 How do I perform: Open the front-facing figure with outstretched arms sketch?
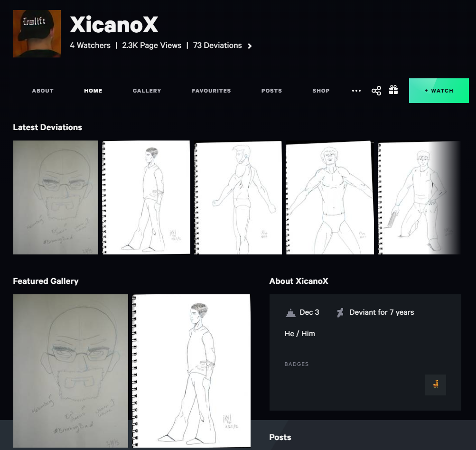tap(330, 197)
